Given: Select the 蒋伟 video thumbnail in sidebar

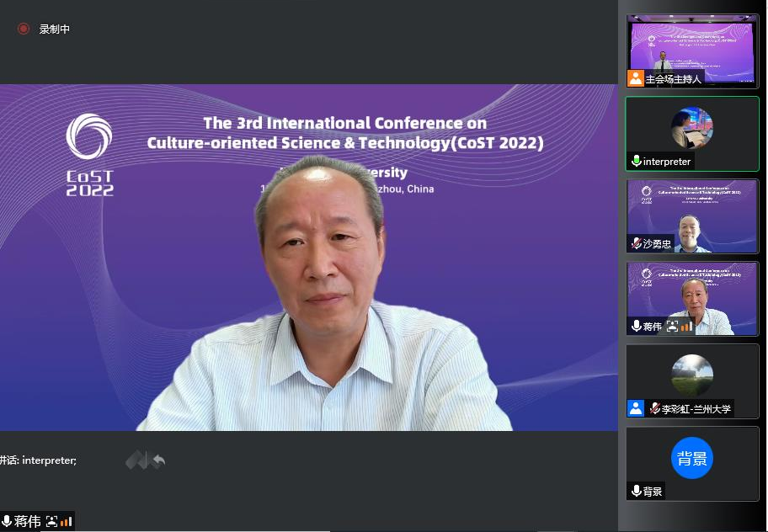Looking at the screenshot, I should click(692, 299).
